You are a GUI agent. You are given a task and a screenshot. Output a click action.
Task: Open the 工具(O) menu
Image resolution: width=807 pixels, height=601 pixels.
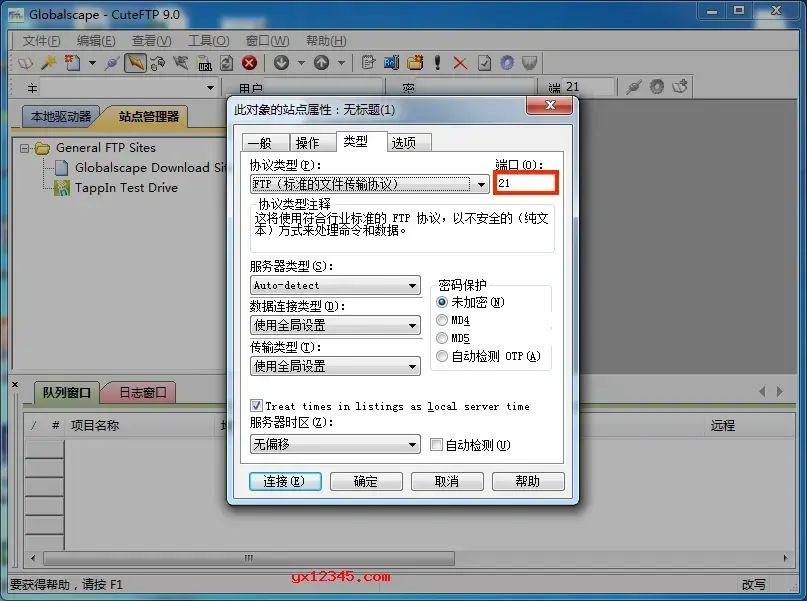tap(208, 41)
